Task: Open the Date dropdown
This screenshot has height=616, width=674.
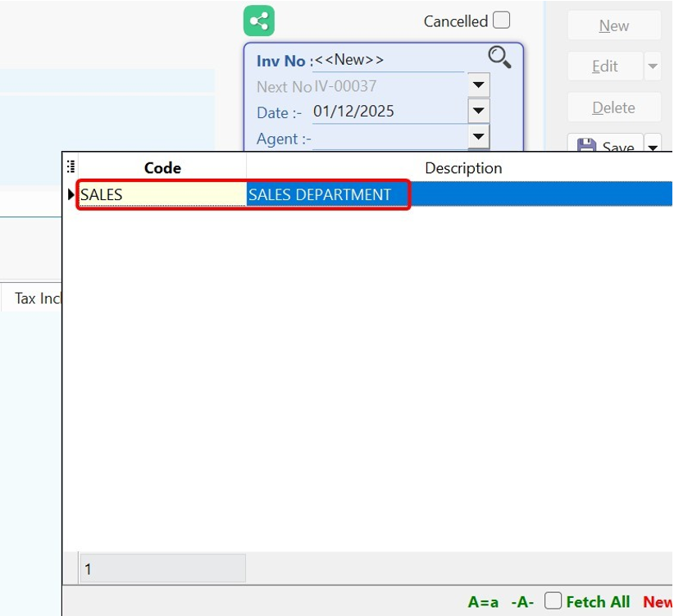Action: [478, 110]
